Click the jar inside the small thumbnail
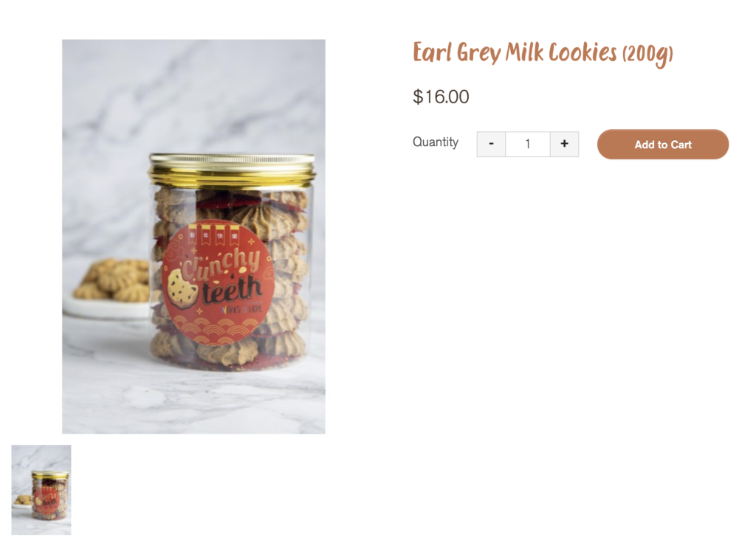Screen dimensions: 756x551 pyautogui.click(x=49, y=495)
